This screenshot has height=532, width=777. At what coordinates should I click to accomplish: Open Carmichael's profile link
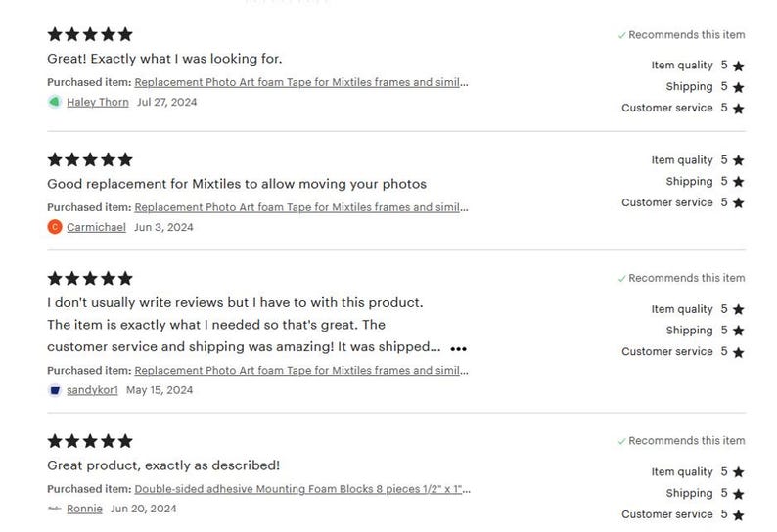(96, 227)
